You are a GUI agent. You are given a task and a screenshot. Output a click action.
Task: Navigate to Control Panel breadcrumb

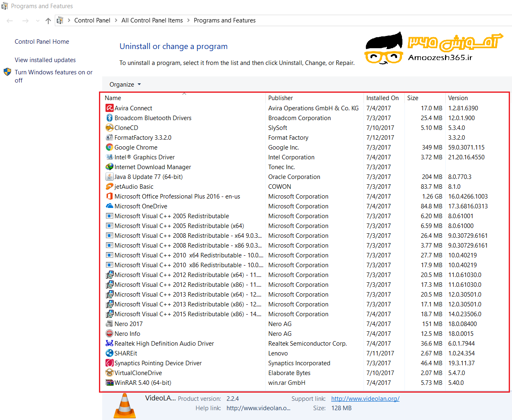[x=92, y=20]
